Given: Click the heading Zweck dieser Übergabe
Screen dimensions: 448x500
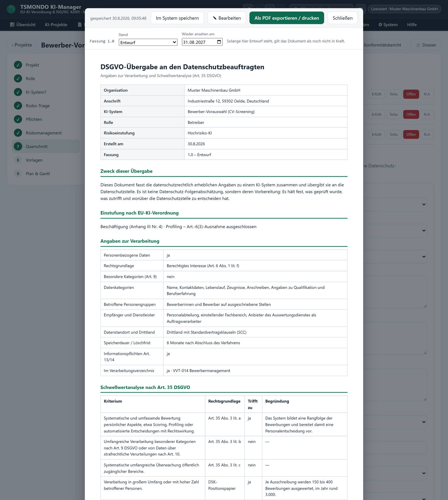Looking at the screenshot, I should [x=126, y=171].
